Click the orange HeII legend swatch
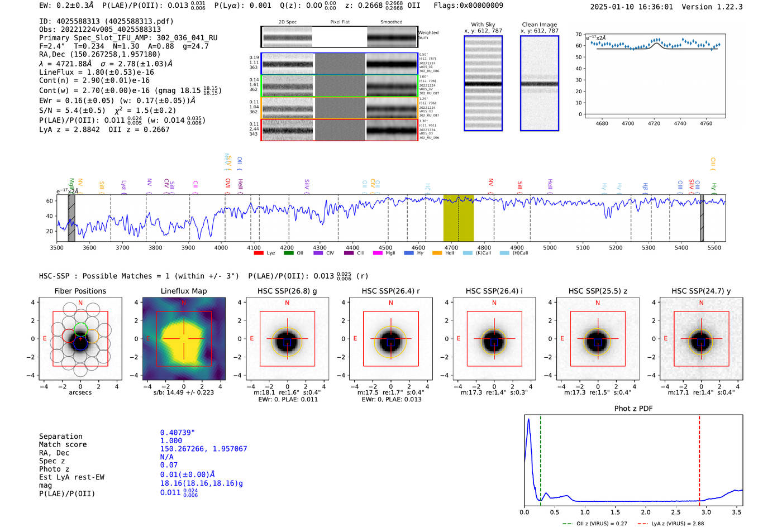This screenshot has width=782, height=532. [x=437, y=253]
